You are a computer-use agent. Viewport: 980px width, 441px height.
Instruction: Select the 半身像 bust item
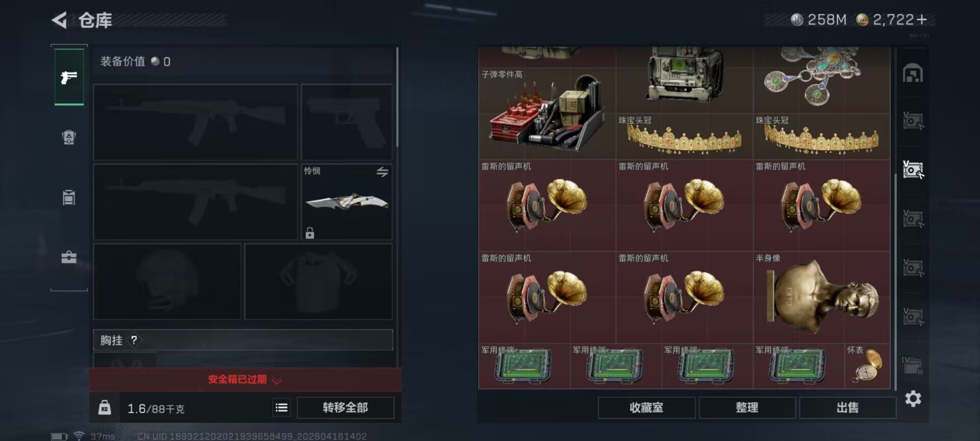pyautogui.click(x=821, y=297)
